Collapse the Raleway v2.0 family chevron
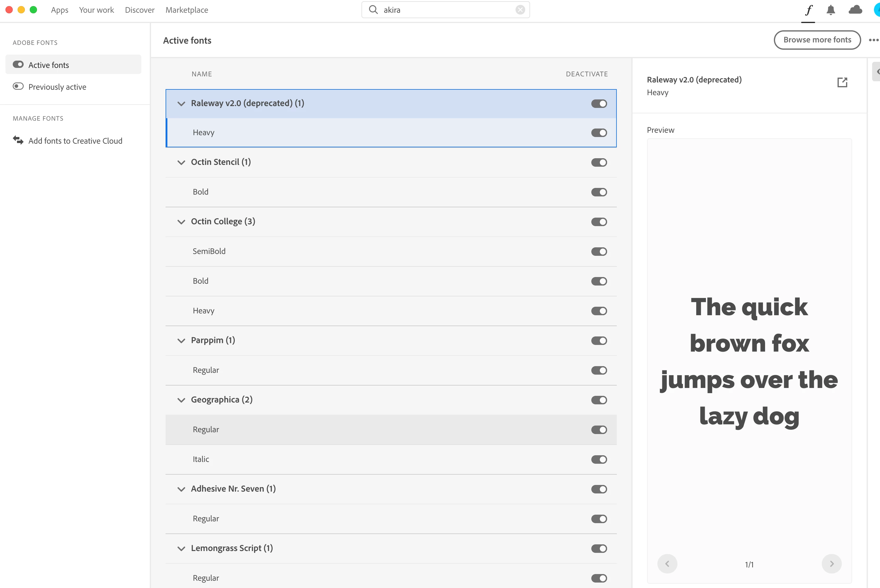This screenshot has width=880, height=588. click(x=181, y=103)
